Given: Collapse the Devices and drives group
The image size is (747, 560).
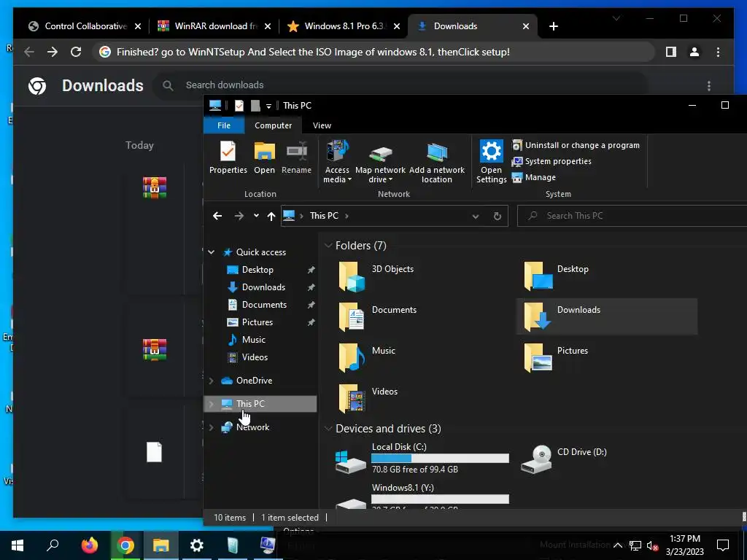Looking at the screenshot, I should 328,429.
